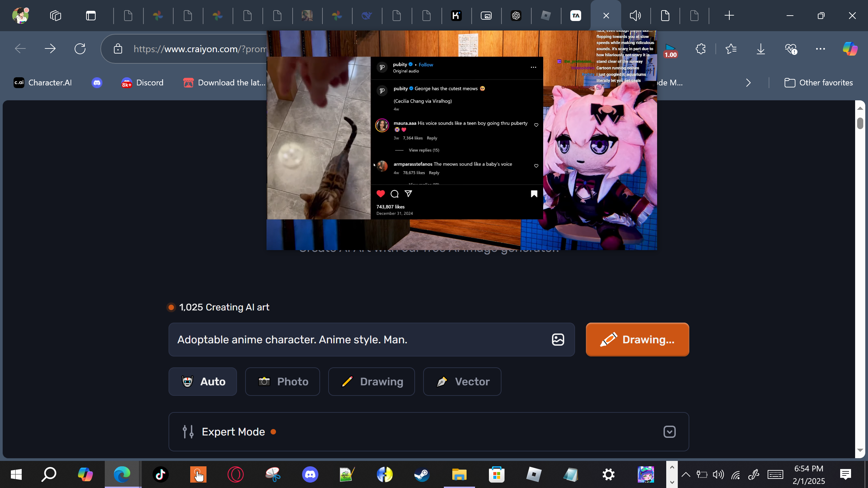Click the Copilot icon in browser toolbar
This screenshot has height=488, width=868.
[850, 49]
